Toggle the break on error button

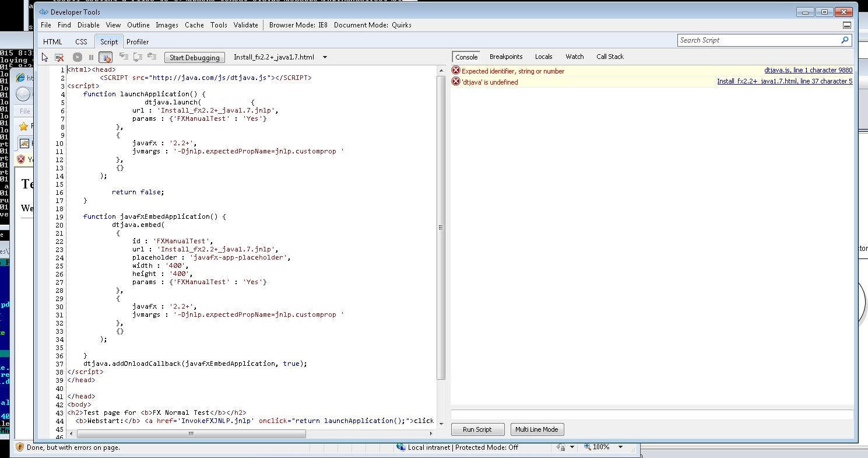click(x=106, y=57)
